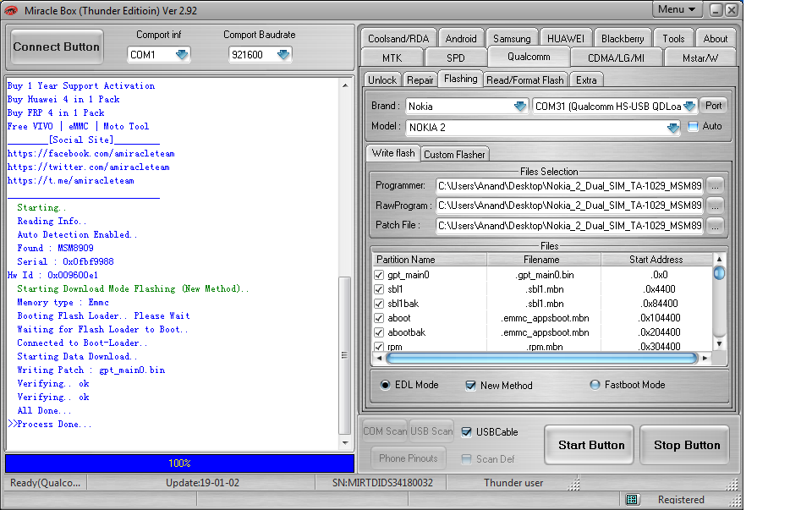Open the Extra sub-tab

pos(586,80)
